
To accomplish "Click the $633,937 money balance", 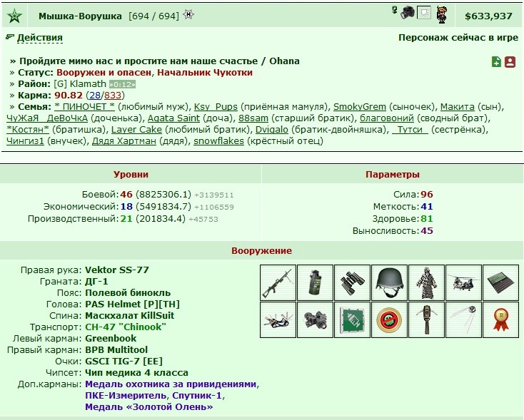I will [488, 16].
